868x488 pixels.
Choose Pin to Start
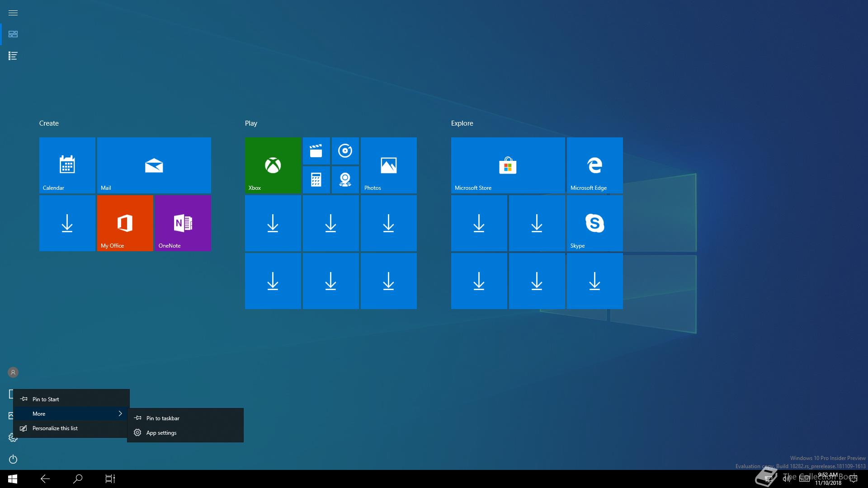click(x=71, y=399)
